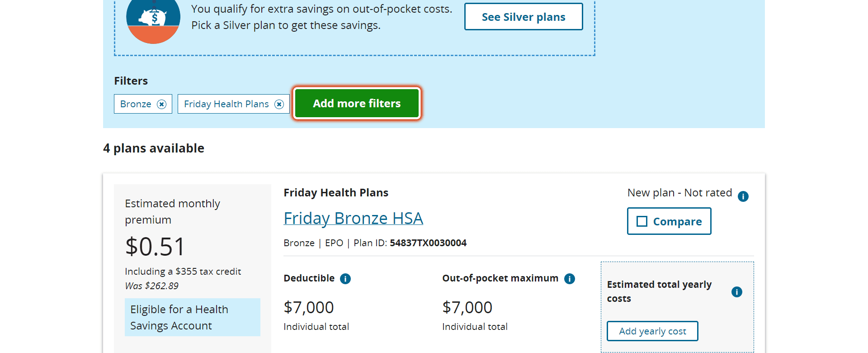This screenshot has height=353, width=868.
Task: Remove the Bronze filter tag
Action: (x=161, y=104)
